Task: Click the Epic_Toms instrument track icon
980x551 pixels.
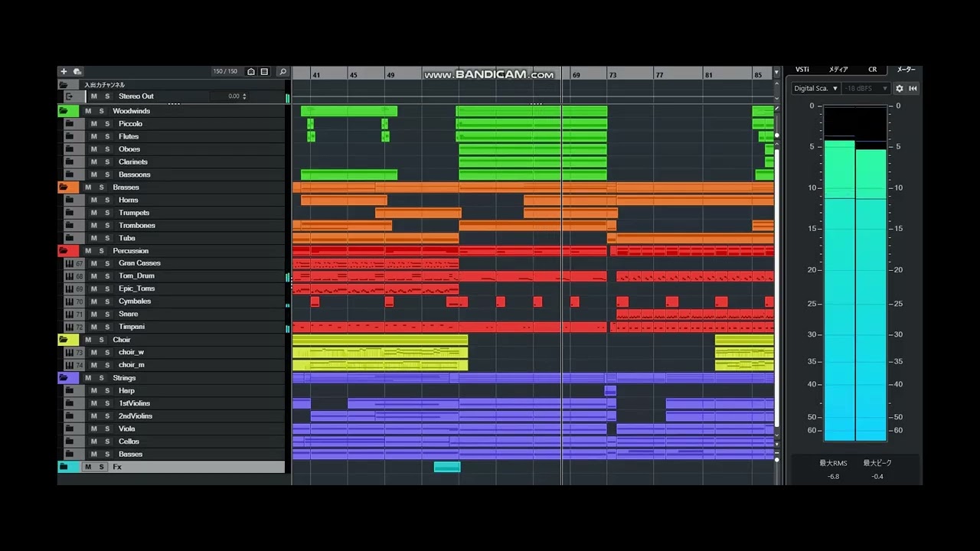Action: pyautogui.click(x=70, y=289)
